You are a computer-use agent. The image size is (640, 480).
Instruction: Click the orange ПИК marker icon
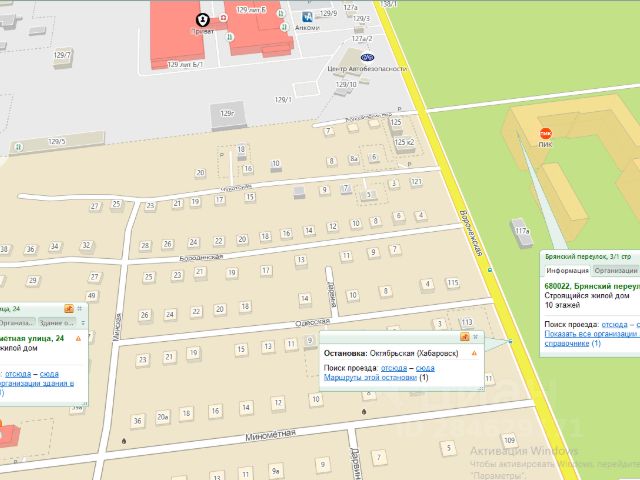pos(545,133)
